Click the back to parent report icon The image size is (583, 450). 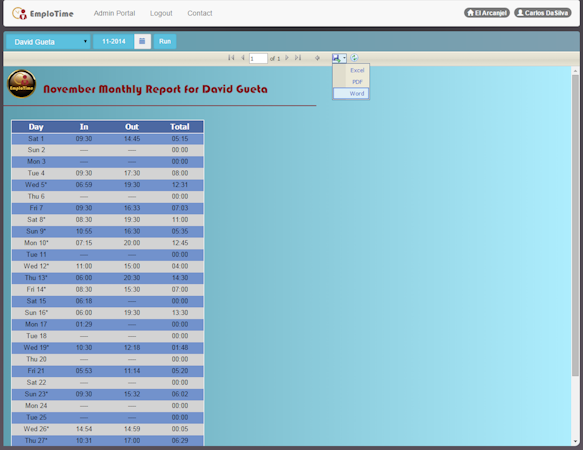pos(317,58)
